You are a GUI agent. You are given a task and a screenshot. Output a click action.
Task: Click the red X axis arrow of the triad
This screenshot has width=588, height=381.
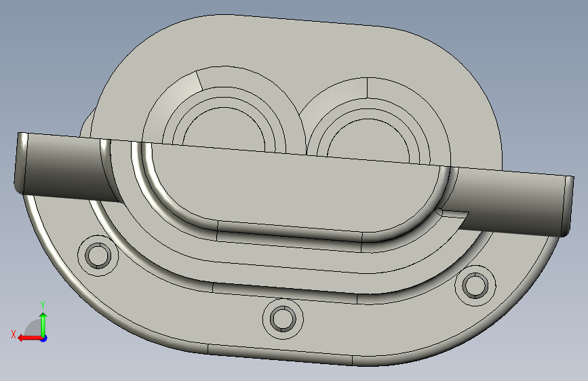click(30, 338)
